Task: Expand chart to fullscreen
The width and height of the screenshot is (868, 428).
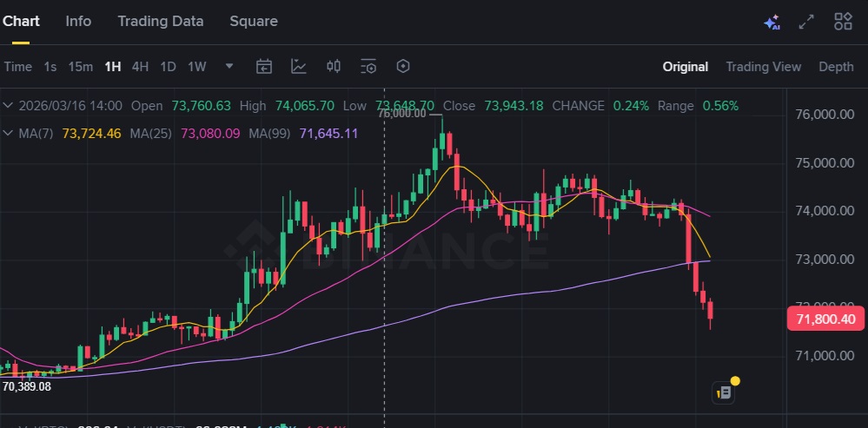Action: (806, 22)
